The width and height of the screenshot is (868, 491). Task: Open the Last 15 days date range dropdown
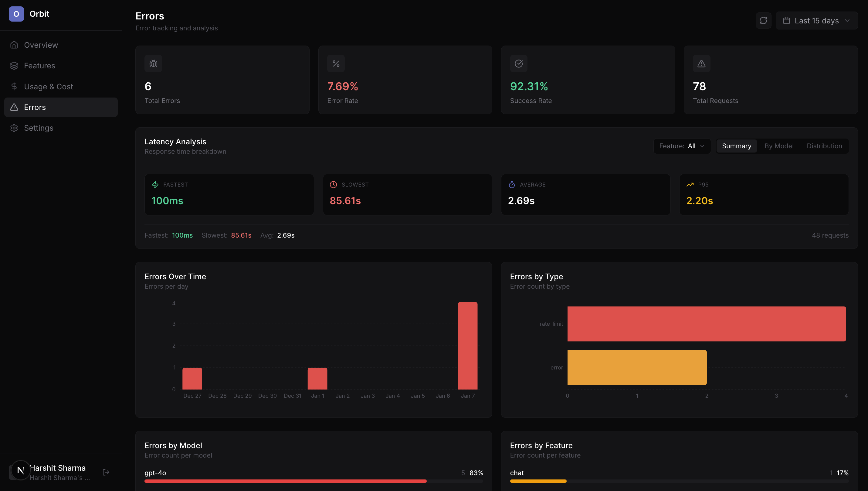click(x=817, y=21)
